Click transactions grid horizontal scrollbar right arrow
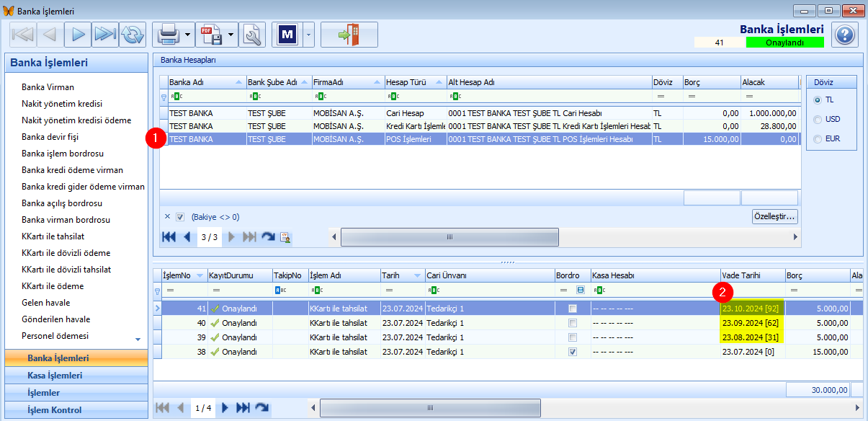The height and width of the screenshot is (421, 868). pyautogui.click(x=856, y=408)
